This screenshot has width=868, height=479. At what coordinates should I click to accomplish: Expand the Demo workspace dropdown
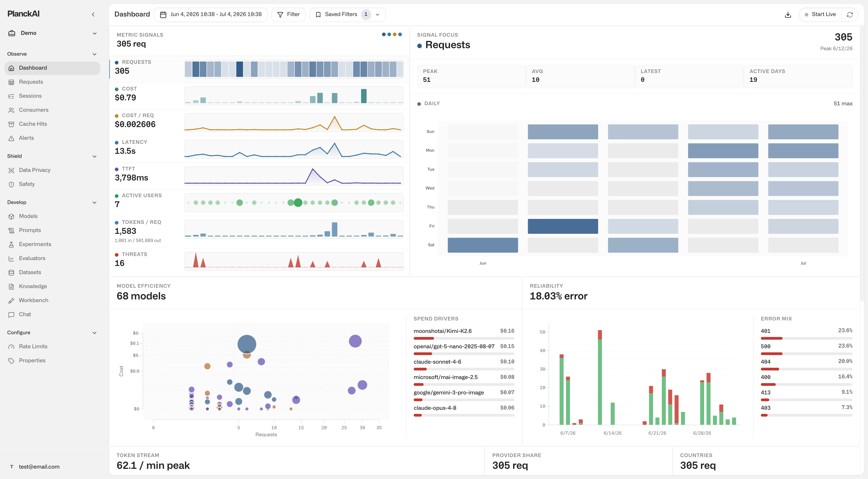click(x=95, y=33)
